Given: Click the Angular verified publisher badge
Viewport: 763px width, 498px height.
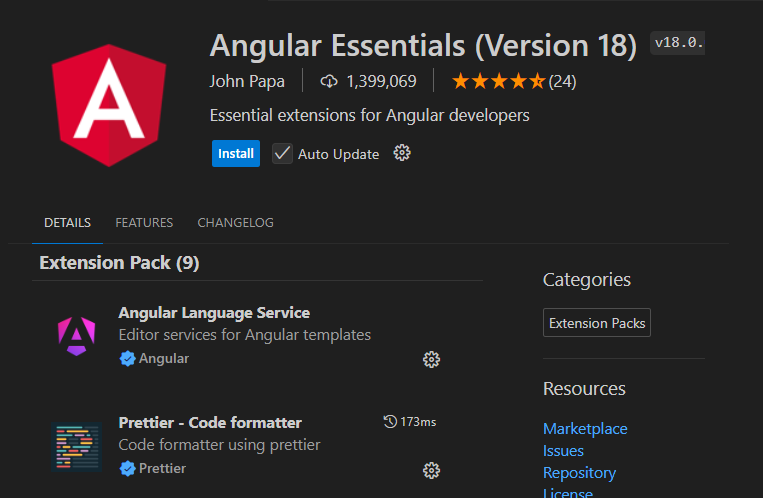Looking at the screenshot, I should (127, 358).
